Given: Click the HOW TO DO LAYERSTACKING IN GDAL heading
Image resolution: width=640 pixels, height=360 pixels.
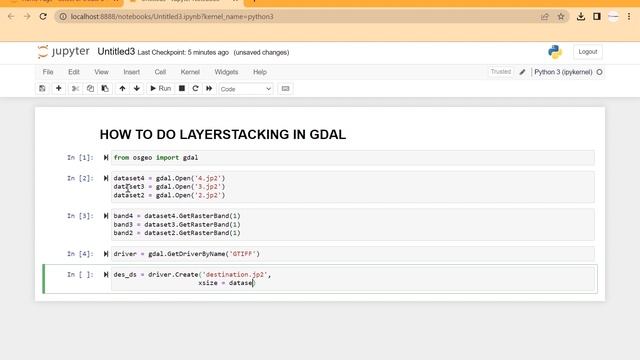Looking at the screenshot, I should point(222,134).
